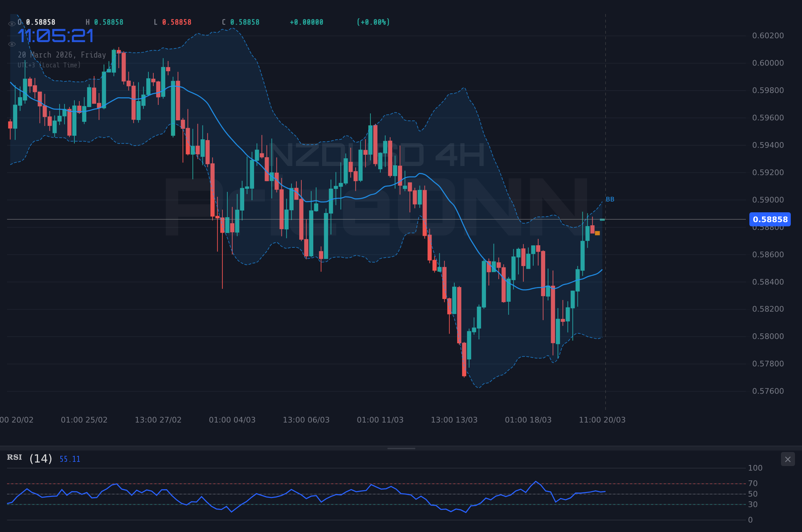Click the BB label on the chart
Screen dimensions: 802x532
(610, 199)
